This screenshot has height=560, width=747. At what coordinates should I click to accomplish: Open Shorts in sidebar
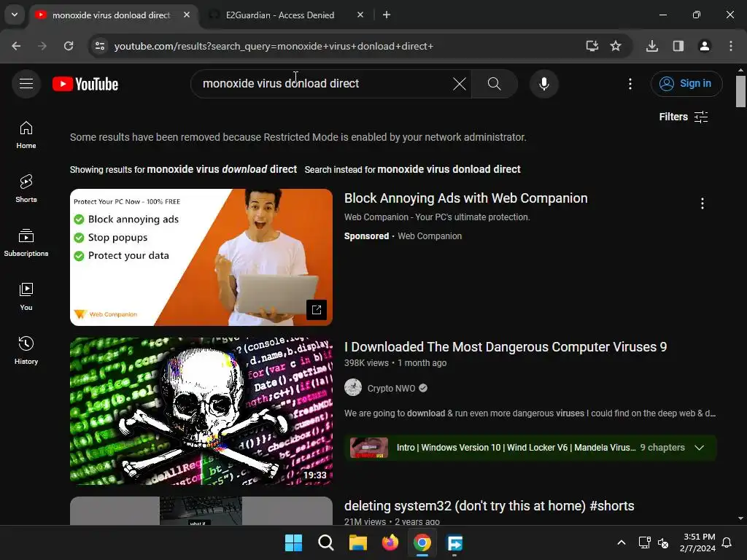coord(26,189)
